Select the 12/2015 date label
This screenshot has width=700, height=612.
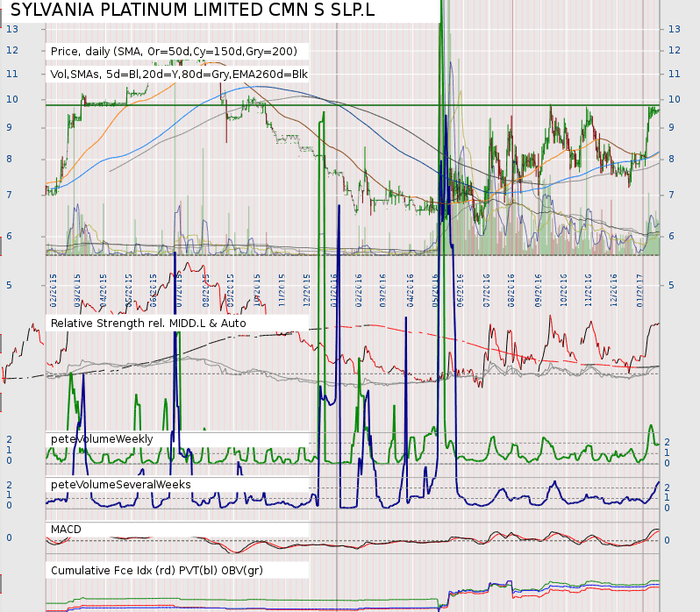coord(307,290)
